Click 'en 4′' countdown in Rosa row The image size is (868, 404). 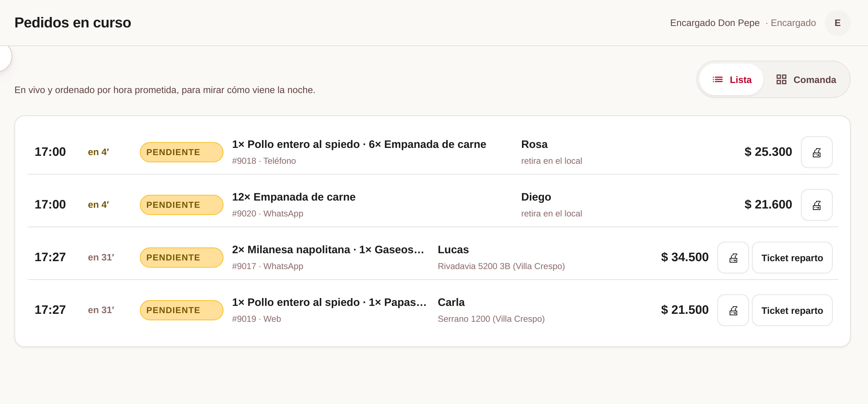(x=98, y=152)
